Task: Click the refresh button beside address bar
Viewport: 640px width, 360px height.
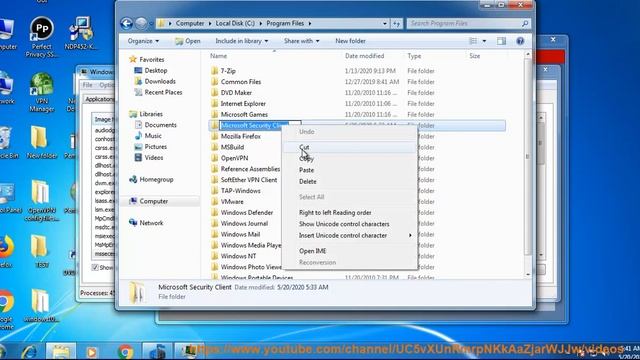Action: point(396,24)
